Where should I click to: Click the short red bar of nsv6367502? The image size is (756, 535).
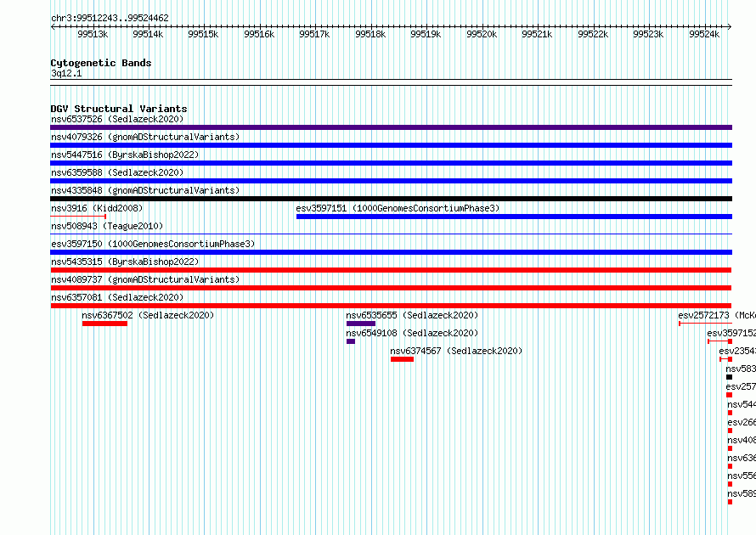pyautogui.click(x=104, y=324)
